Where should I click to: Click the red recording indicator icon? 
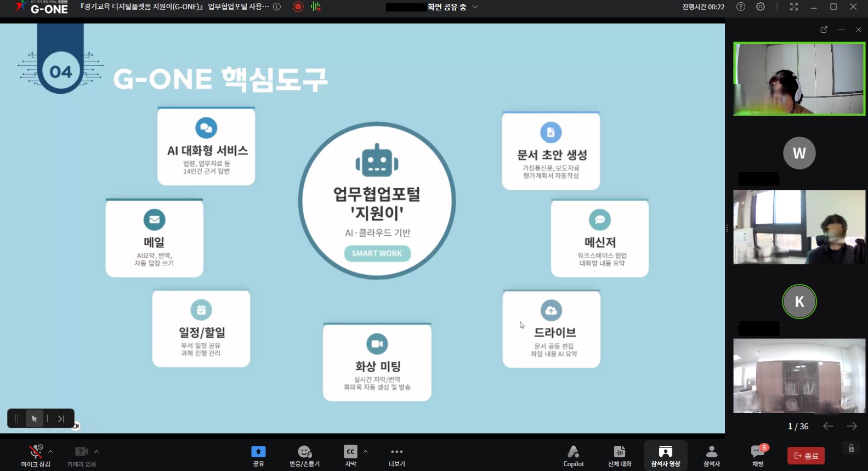click(298, 7)
